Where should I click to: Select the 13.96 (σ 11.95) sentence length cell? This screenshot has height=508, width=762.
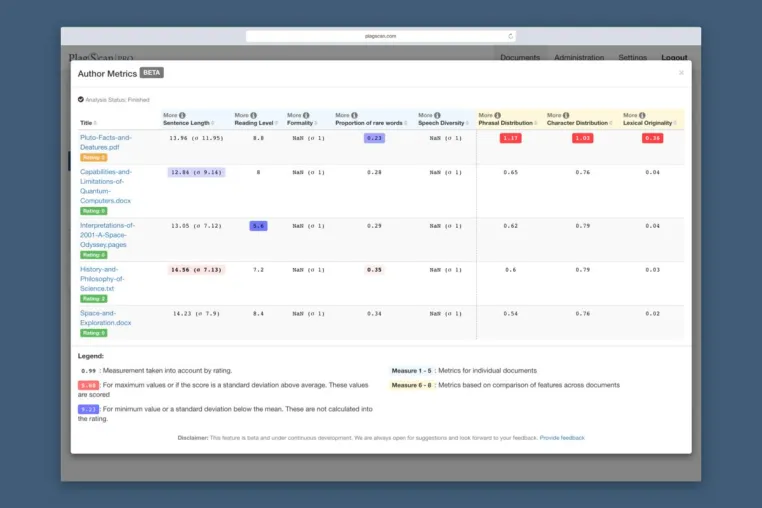pyautogui.click(x=196, y=138)
